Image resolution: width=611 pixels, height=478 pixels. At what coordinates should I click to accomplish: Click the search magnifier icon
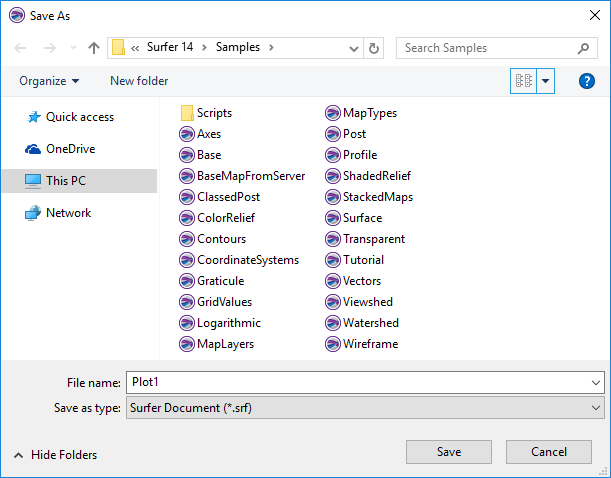tap(583, 48)
